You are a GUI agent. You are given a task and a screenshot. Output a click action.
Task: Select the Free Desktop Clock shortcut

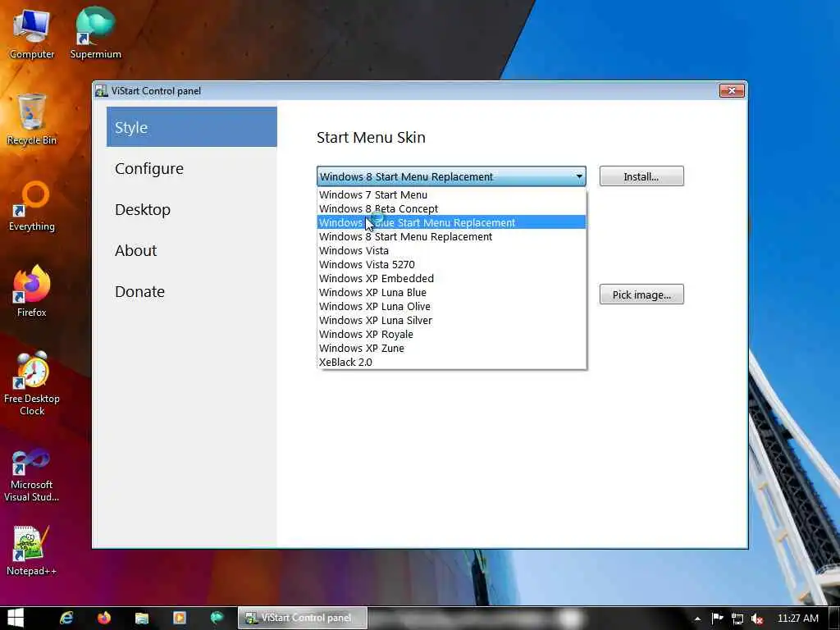(x=32, y=384)
